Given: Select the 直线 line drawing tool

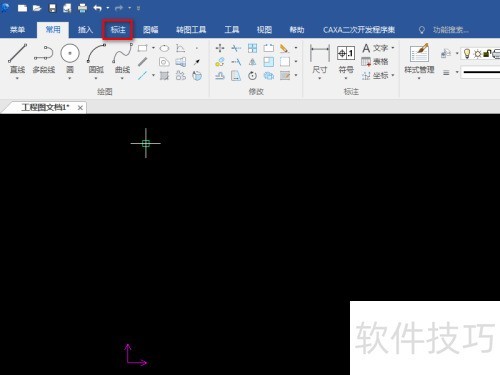Looking at the screenshot, I should tap(17, 60).
